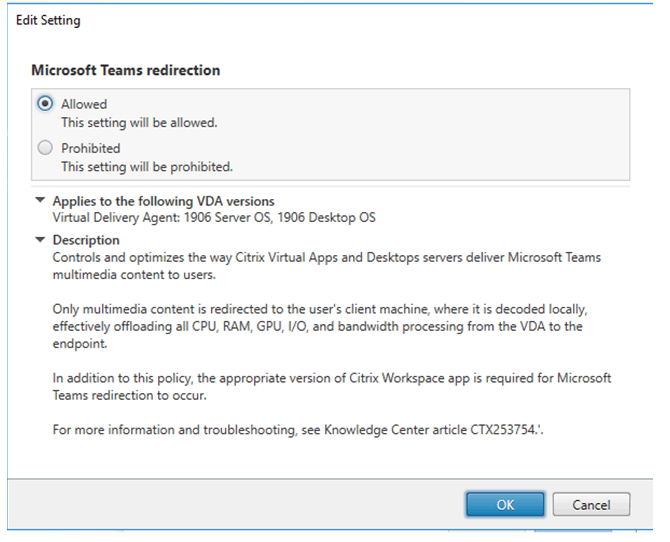
Task: Dismiss the dialog with Cancel
Action: click(x=591, y=504)
